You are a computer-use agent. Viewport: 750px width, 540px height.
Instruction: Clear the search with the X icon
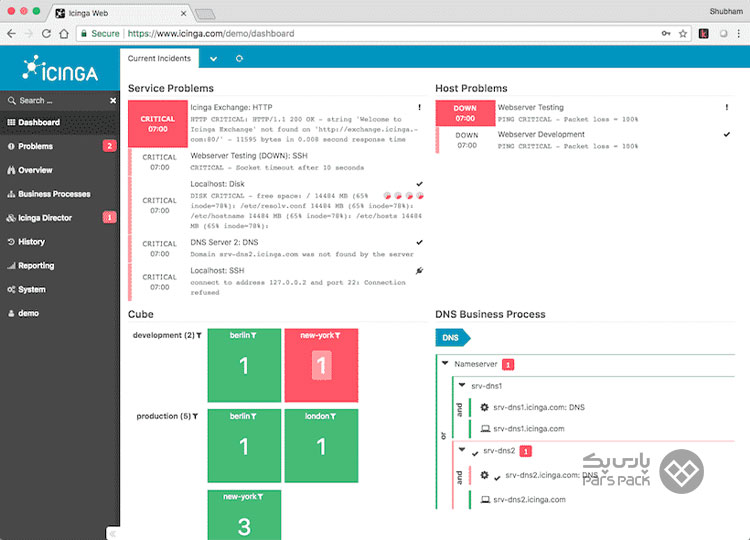click(113, 100)
